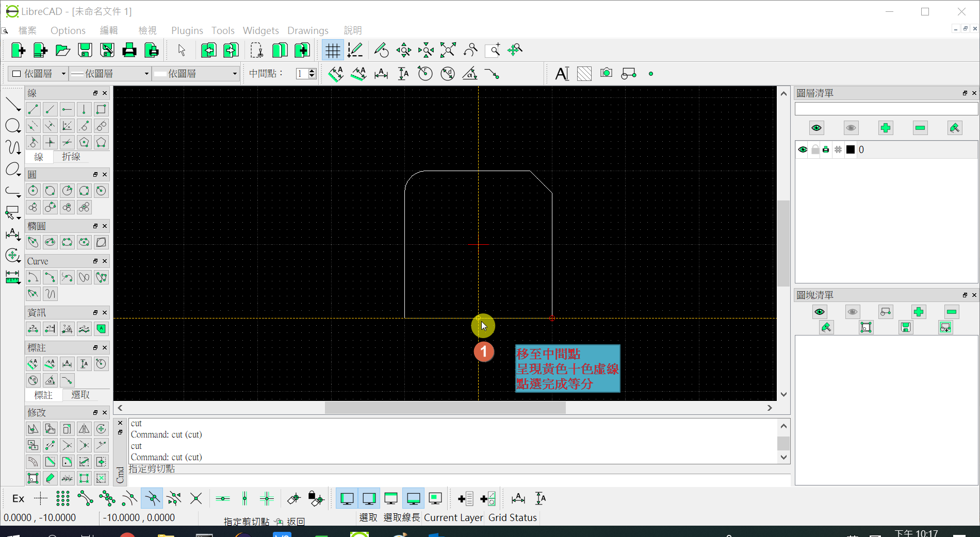Image resolution: width=980 pixels, height=537 pixels.
Task: Click the vertical canvas scrollbar
Action: pos(783,244)
